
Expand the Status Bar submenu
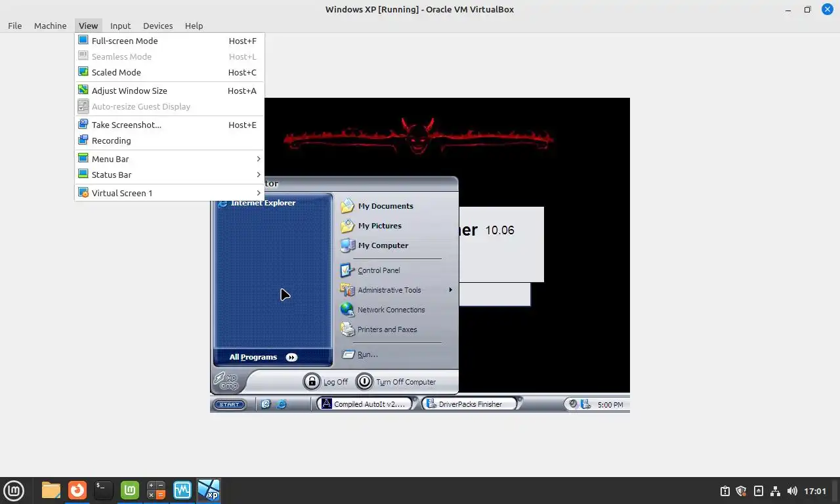tap(169, 175)
